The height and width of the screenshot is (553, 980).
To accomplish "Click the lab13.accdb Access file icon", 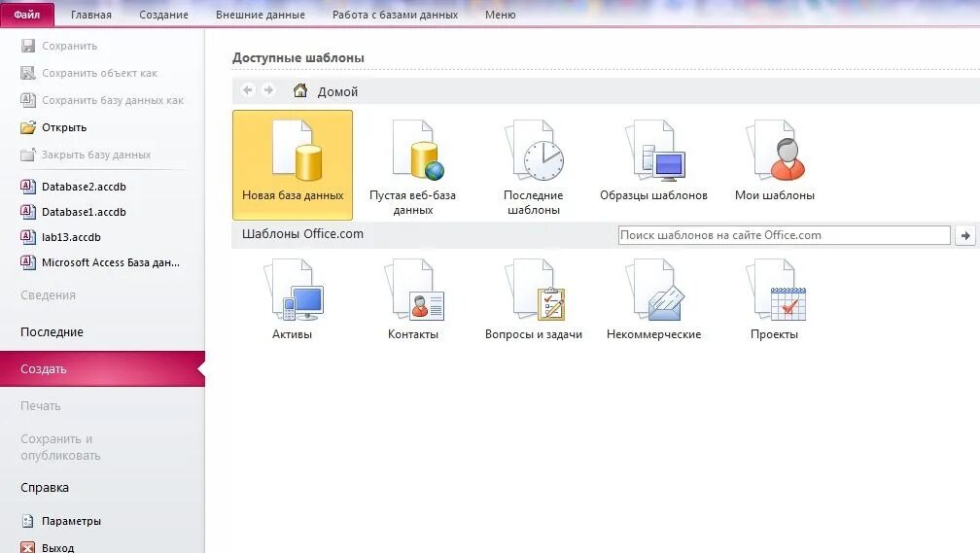I will [28, 237].
